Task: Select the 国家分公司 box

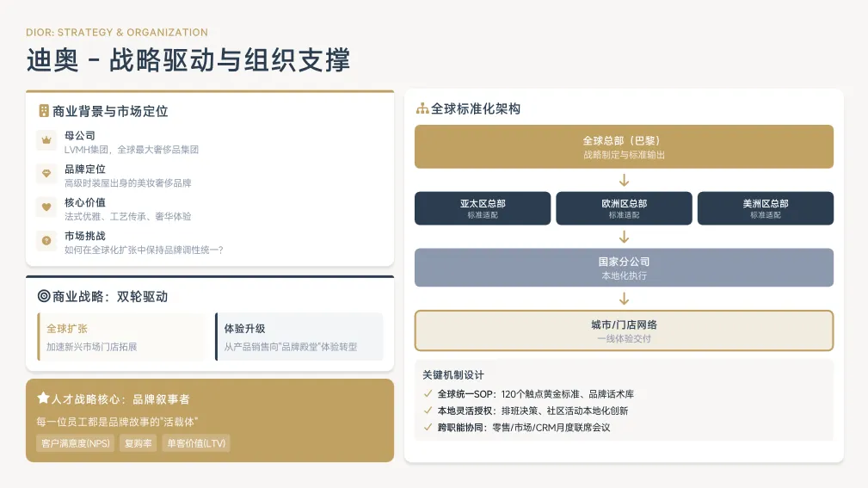Action: 624,268
